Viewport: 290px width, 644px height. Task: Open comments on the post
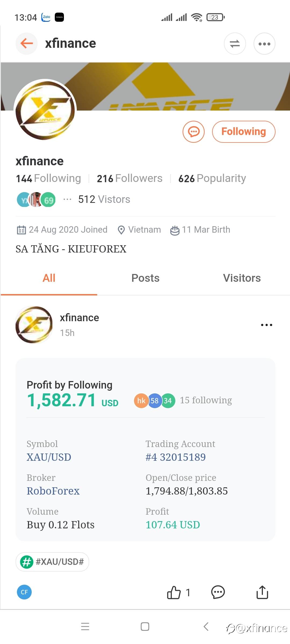point(218,592)
